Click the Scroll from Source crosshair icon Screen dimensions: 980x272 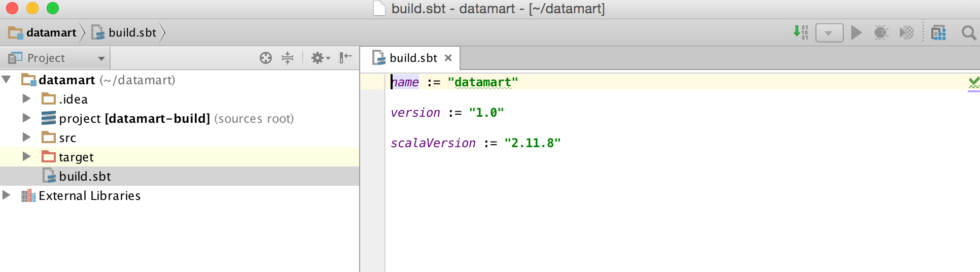point(266,58)
